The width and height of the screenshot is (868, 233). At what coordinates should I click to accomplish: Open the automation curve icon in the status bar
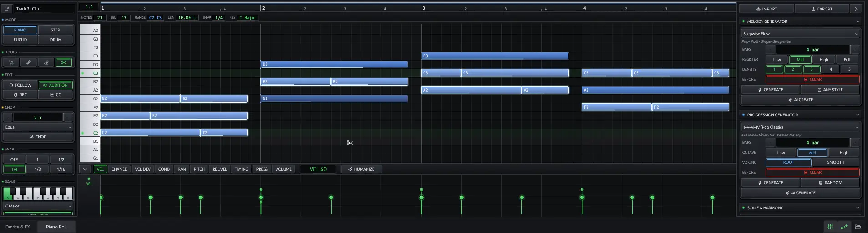(x=844, y=227)
